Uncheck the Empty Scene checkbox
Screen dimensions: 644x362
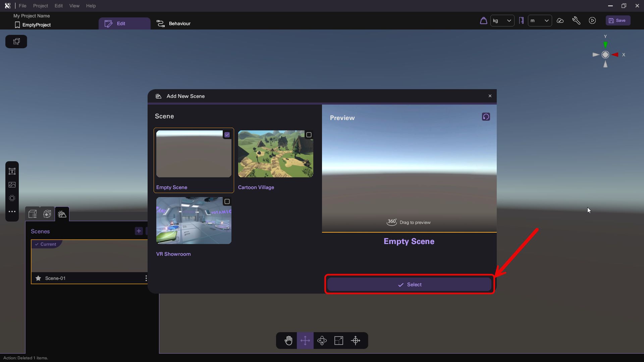pos(227,135)
